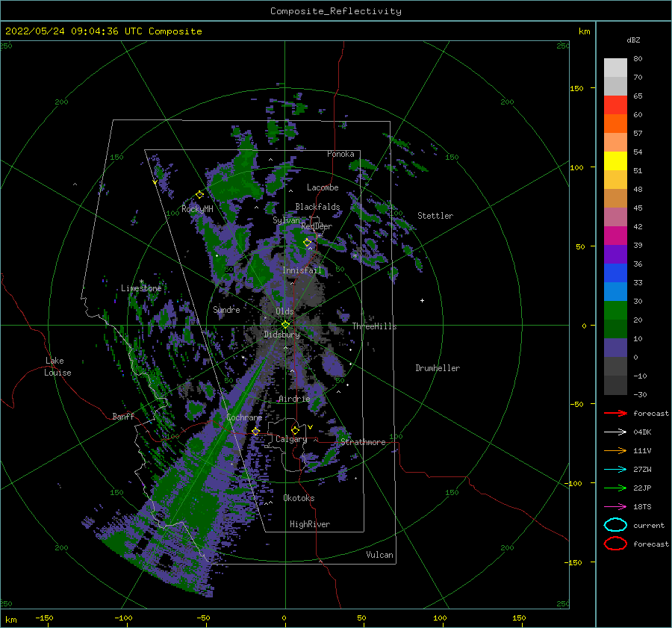Click the orange 111V arrow legend icon
This screenshot has height=628, width=672.
615,450
